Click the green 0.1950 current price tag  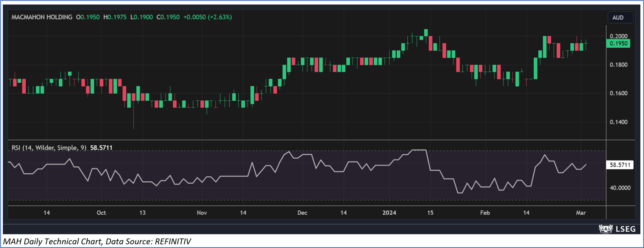(x=618, y=43)
